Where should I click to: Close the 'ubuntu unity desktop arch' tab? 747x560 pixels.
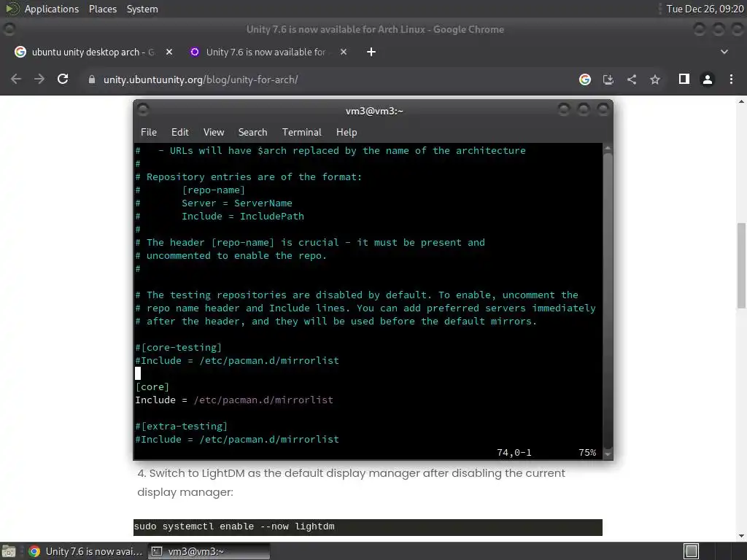[169, 52]
